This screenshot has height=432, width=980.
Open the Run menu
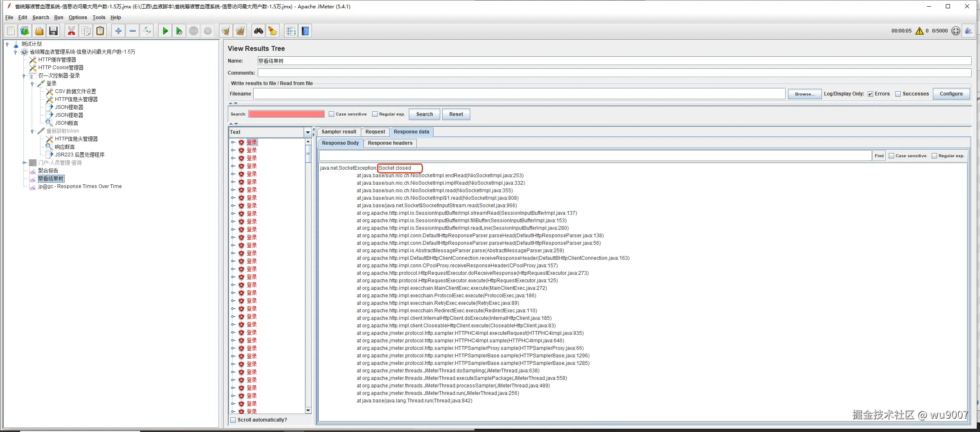click(x=58, y=18)
